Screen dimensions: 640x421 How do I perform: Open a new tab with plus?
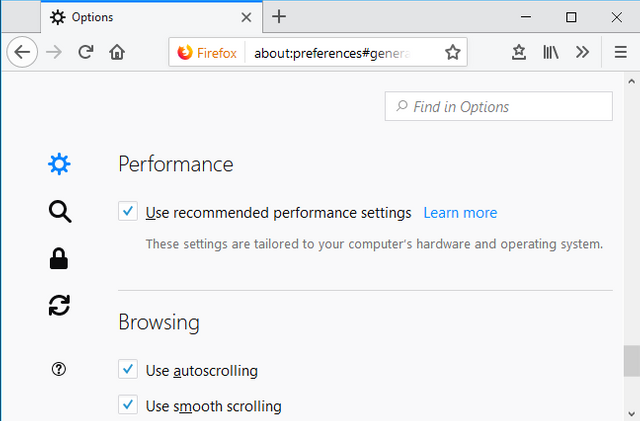tap(279, 17)
